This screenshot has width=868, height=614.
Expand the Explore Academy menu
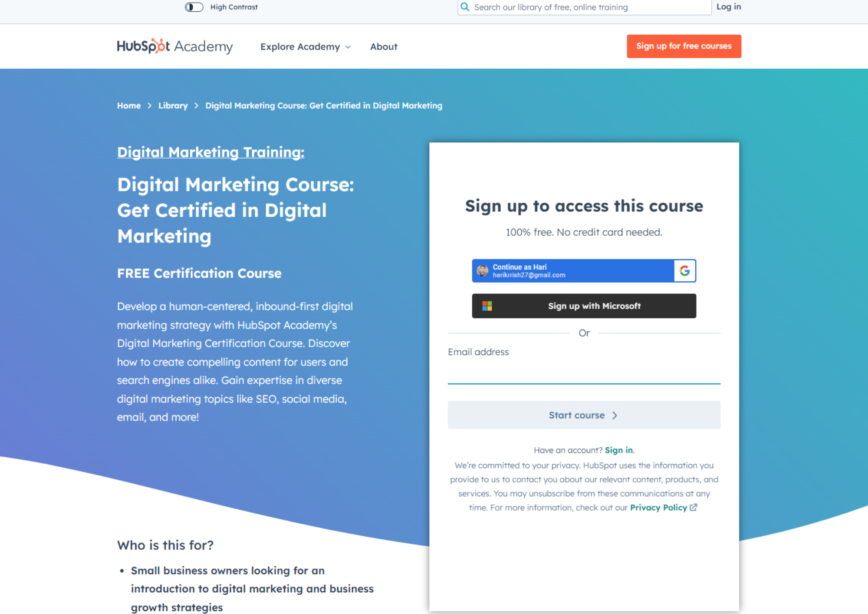point(306,46)
